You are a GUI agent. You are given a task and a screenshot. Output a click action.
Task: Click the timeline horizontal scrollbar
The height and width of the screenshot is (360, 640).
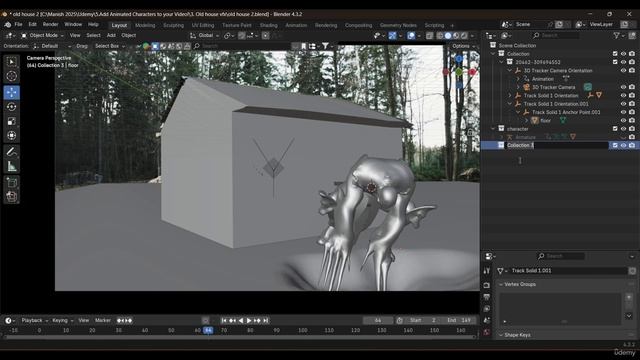[239, 337]
